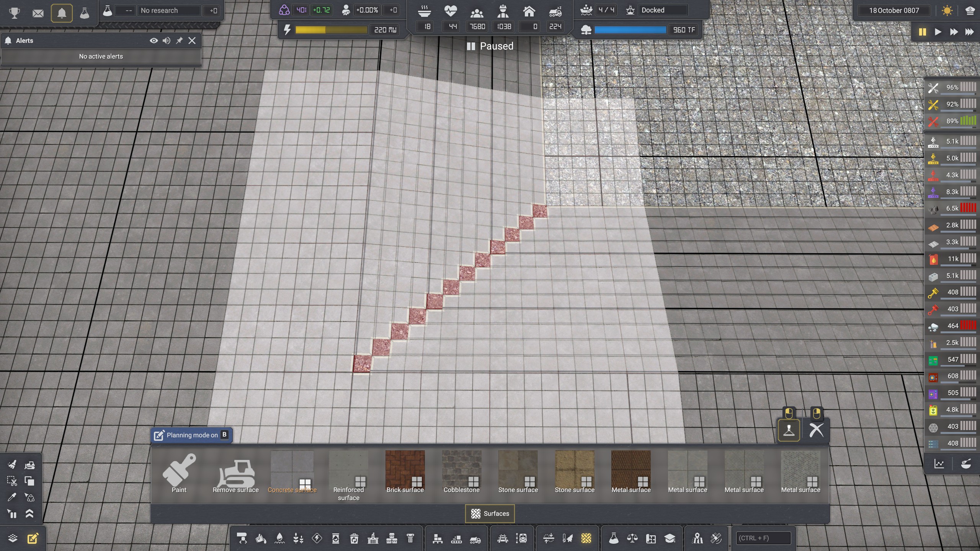Open the world map icon
This screenshot has width=980, height=551.
(697, 538)
